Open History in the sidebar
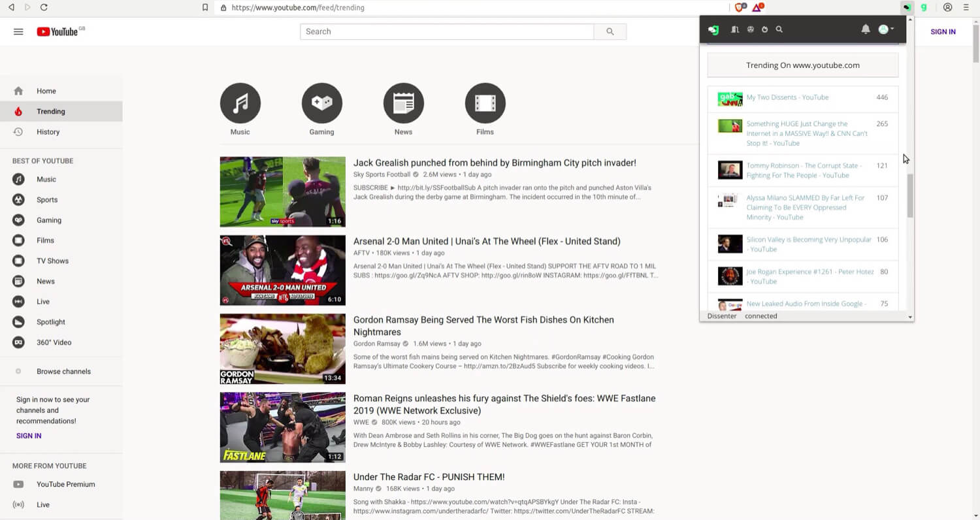Viewport: 980px width, 520px height. 61,131
